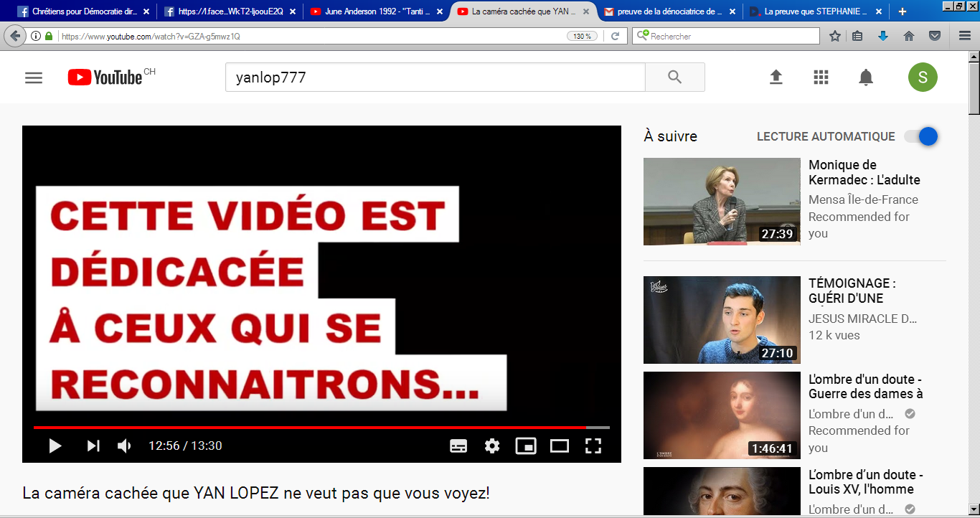The image size is (980, 518).
Task: Open the player settings gear
Action: [492, 446]
